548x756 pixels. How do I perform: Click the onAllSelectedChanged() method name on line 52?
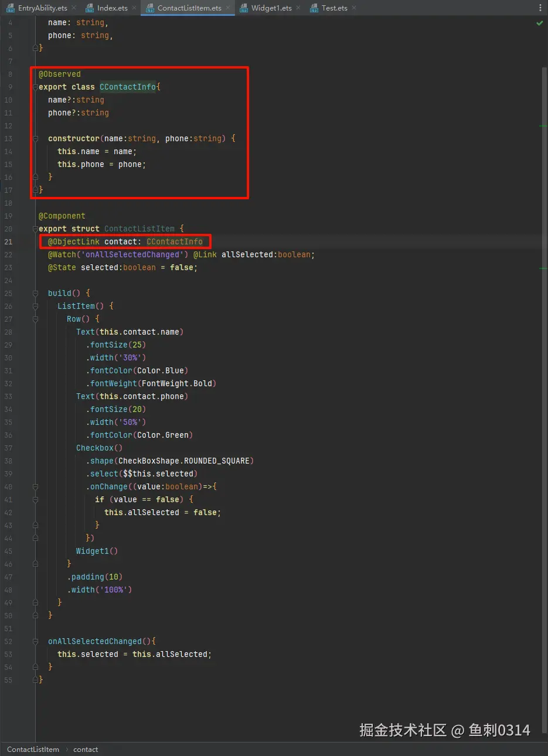click(x=95, y=641)
